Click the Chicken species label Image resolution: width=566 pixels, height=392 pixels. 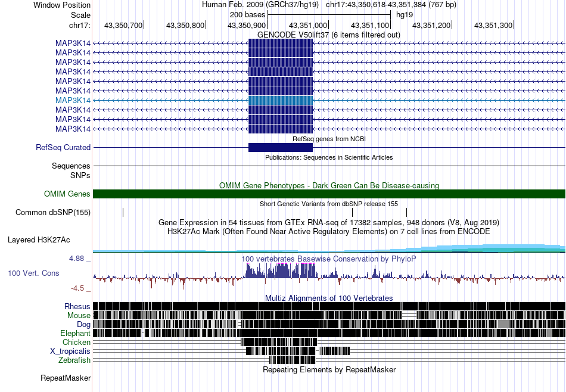[76, 342]
